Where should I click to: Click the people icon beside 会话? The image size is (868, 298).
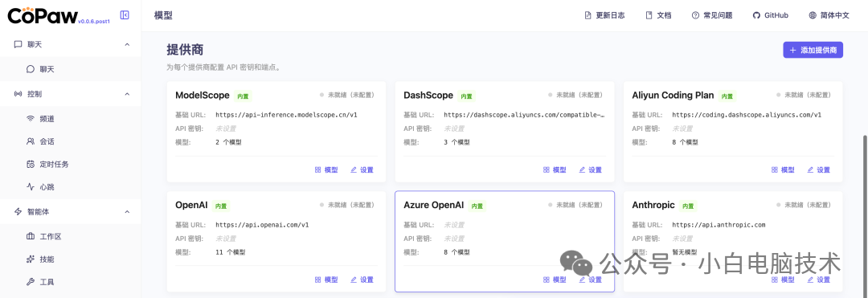pos(31,141)
